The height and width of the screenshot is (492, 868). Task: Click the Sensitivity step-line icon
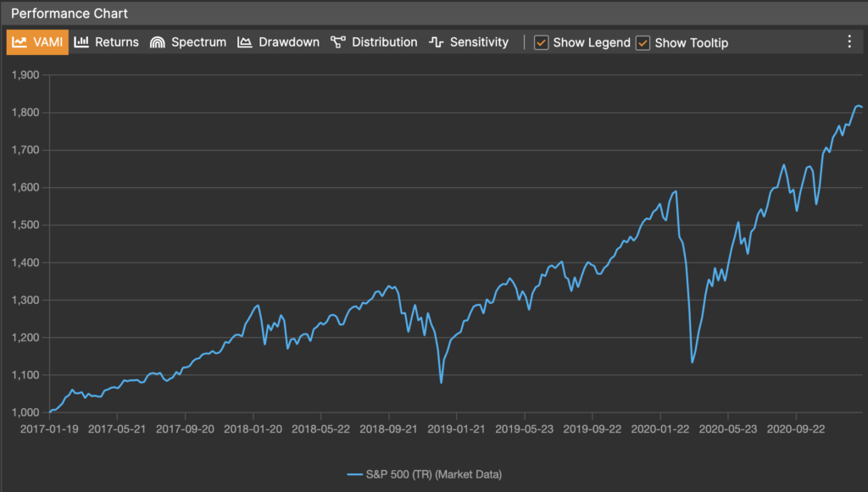[x=437, y=42]
